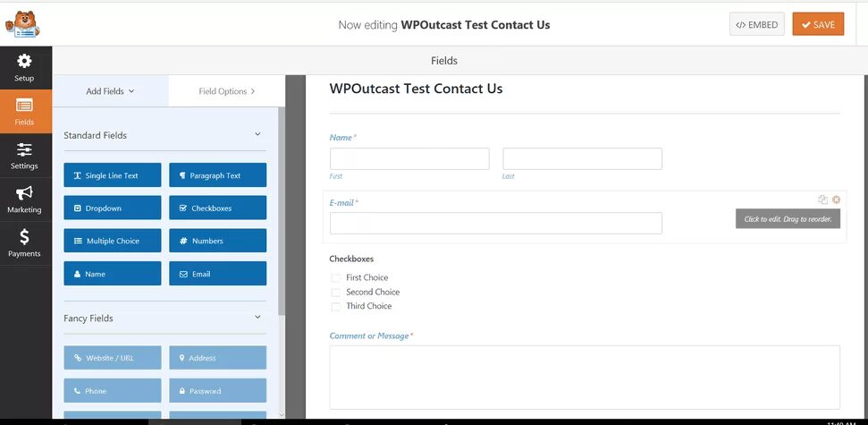
Task: Delete the E-mail field with remove icon
Action: (836, 200)
